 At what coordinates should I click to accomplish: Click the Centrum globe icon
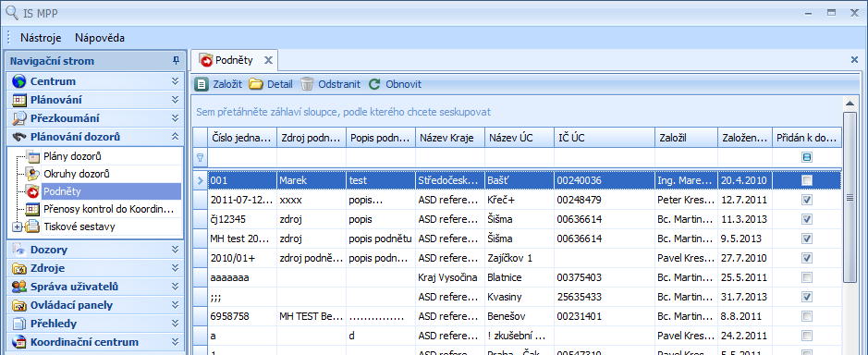pyautogui.click(x=18, y=81)
